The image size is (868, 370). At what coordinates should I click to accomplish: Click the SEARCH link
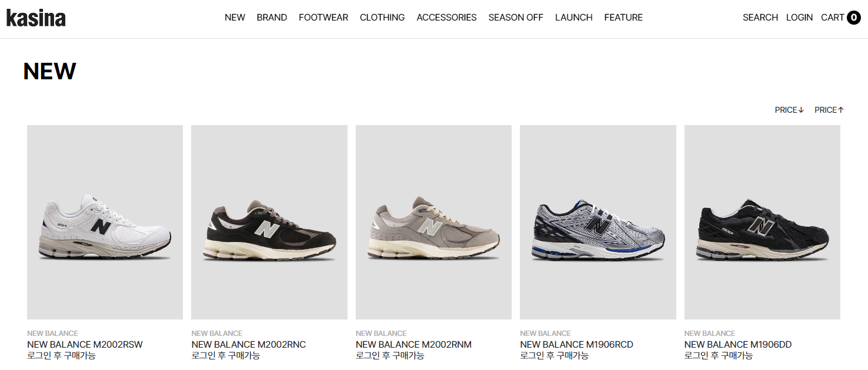[x=760, y=18]
